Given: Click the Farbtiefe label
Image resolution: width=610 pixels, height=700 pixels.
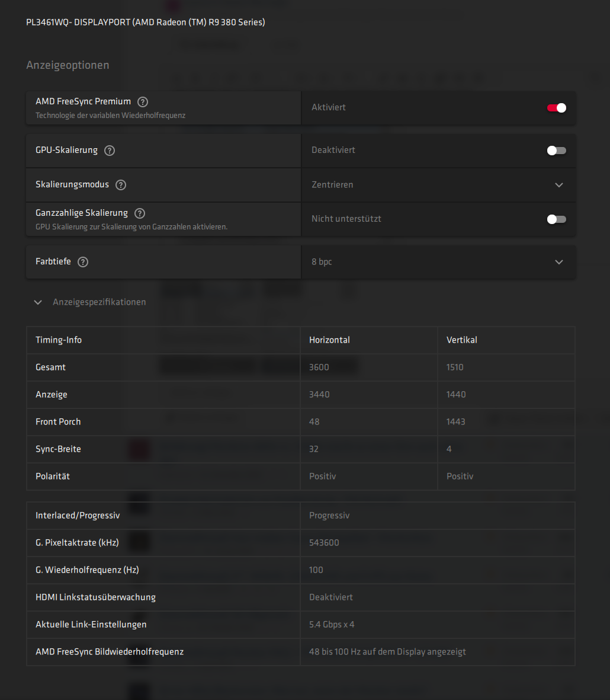Looking at the screenshot, I should point(53,261).
